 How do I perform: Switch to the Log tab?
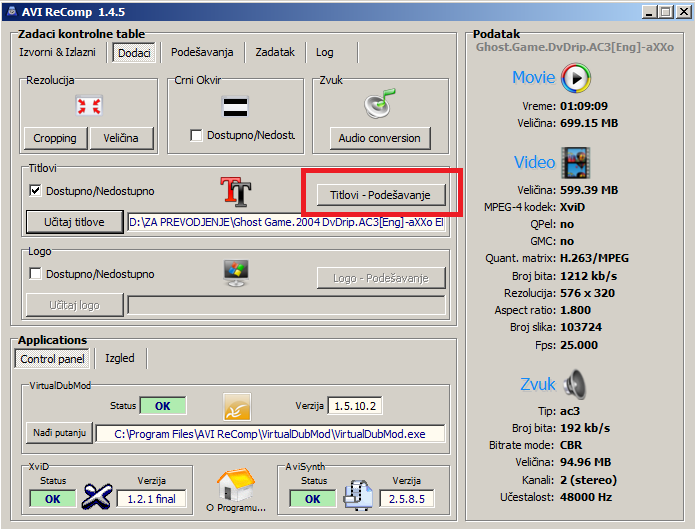(x=324, y=52)
